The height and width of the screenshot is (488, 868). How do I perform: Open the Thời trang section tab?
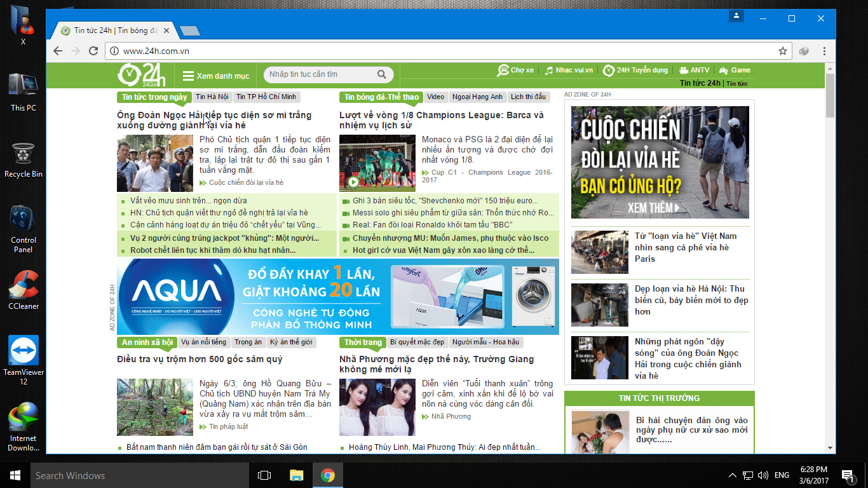363,342
